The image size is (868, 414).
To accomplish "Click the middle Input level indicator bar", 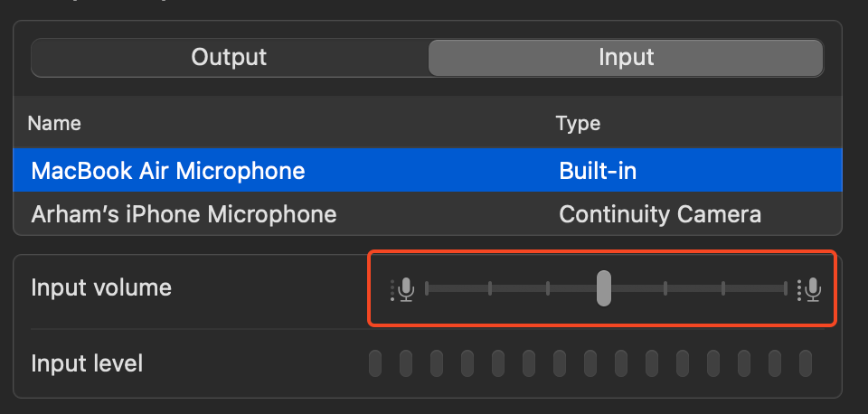I will coord(590,363).
